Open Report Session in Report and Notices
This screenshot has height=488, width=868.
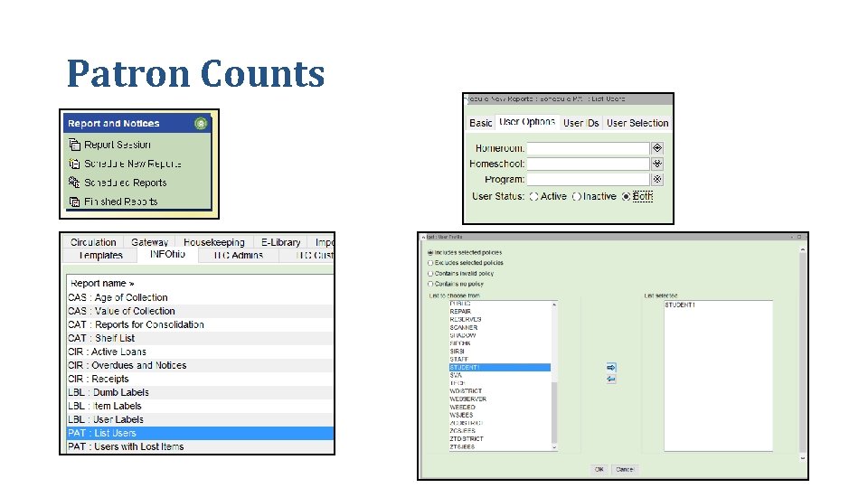pos(118,145)
